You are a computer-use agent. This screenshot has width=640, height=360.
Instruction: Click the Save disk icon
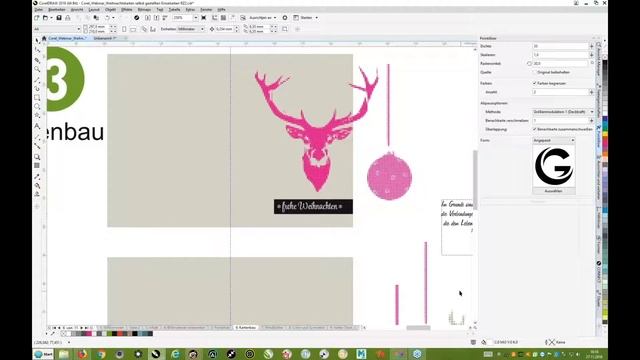59,18
